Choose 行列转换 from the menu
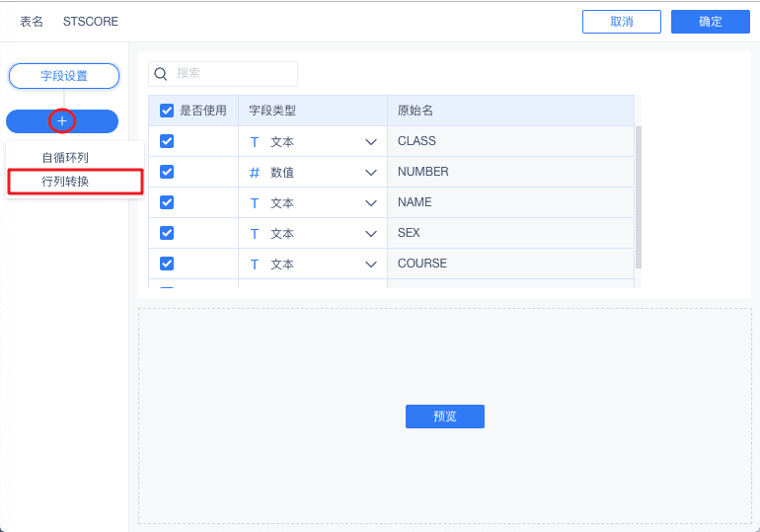 pyautogui.click(x=65, y=182)
